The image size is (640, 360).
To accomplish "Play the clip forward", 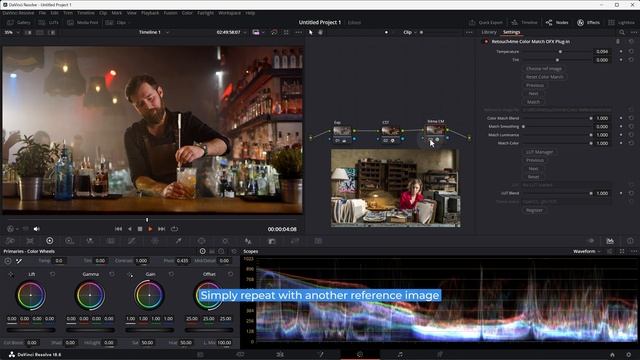I will pyautogui.click(x=150, y=229).
